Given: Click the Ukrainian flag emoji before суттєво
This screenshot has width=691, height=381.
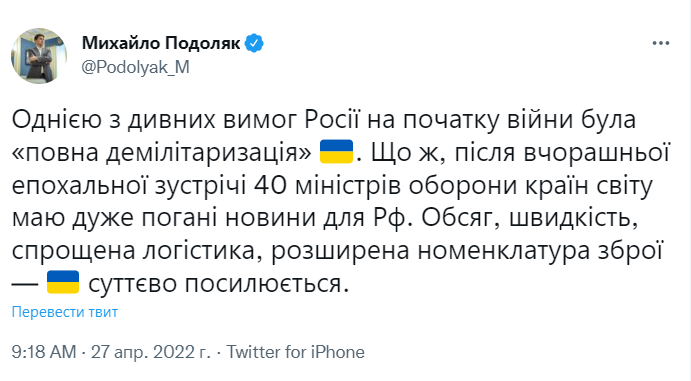Looking at the screenshot, I should (x=63, y=282).
